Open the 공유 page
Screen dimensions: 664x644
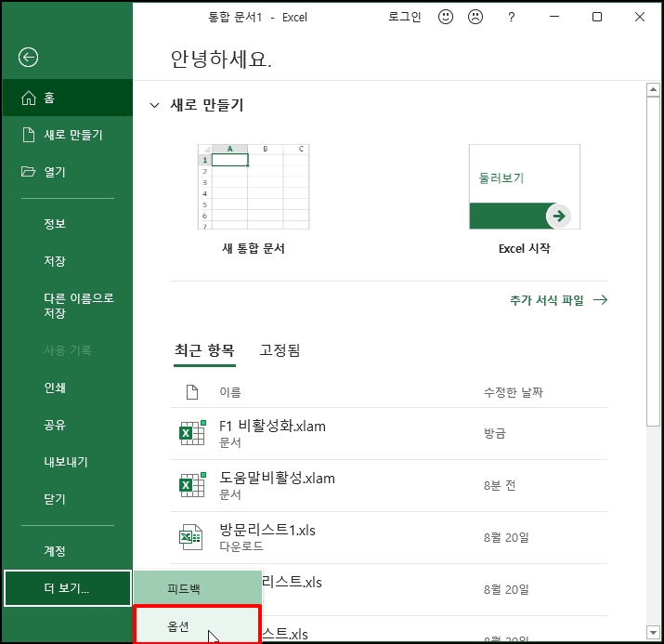pyautogui.click(x=55, y=425)
